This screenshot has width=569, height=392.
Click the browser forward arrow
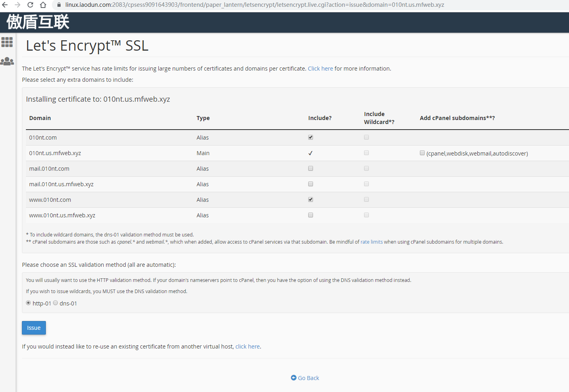click(18, 5)
